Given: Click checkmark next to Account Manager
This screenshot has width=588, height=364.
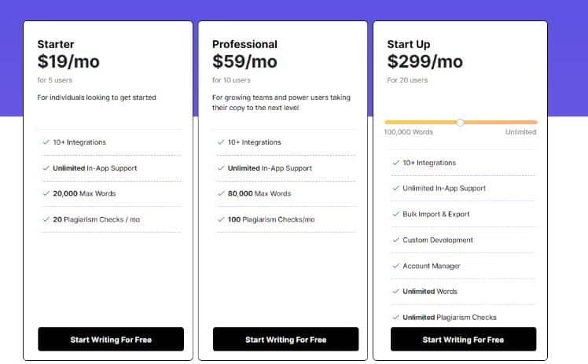Looking at the screenshot, I should point(395,266).
